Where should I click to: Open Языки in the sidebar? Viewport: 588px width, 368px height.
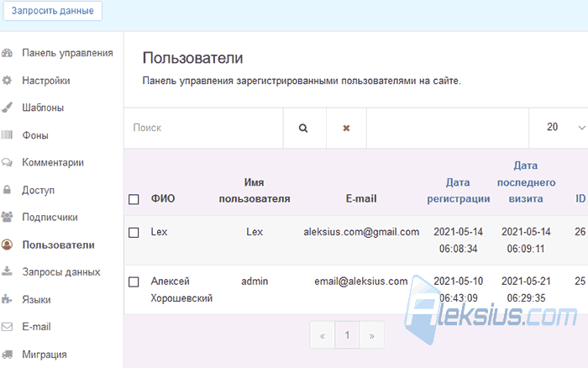coord(36,300)
